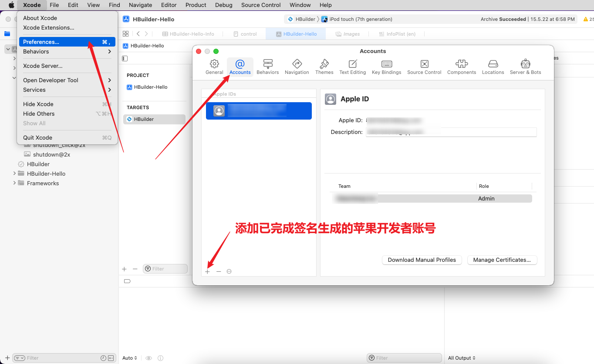Image resolution: width=594 pixels, height=364 pixels.
Task: Open Components preferences pane
Action: pos(461,67)
